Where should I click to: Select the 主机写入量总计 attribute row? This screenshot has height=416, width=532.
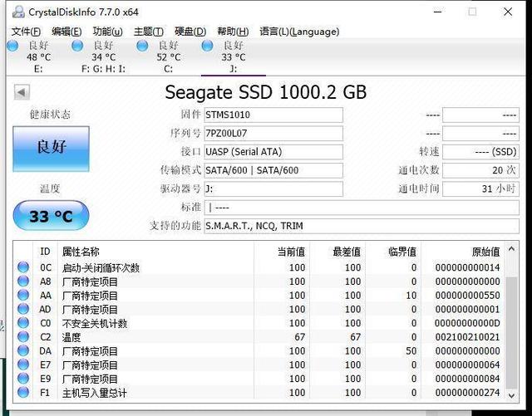coord(259,393)
